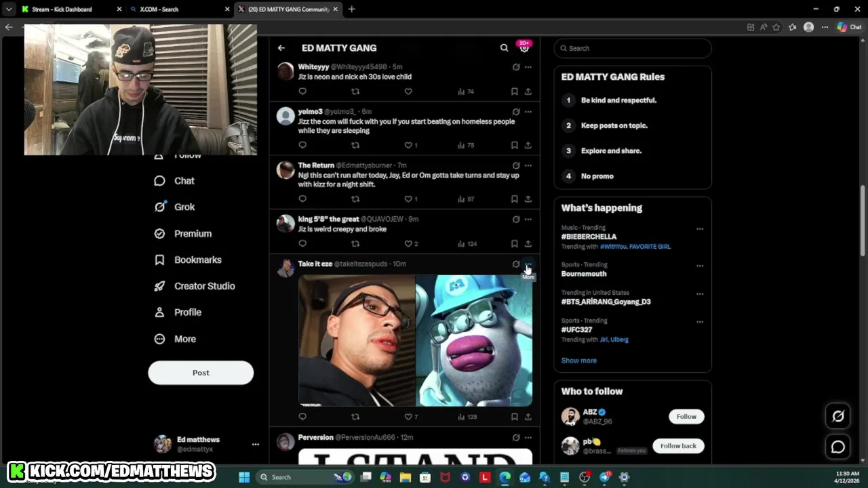Repost Whiteyyy's post
This screenshot has height=488, width=868.
point(355,91)
